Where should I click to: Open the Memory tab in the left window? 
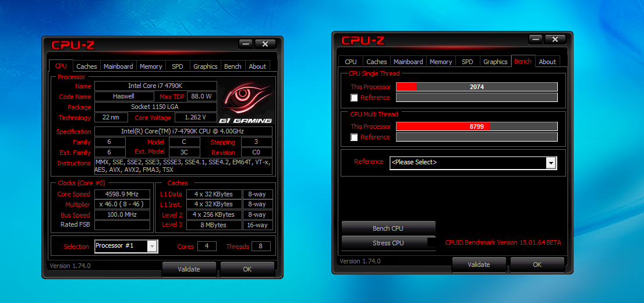151,66
